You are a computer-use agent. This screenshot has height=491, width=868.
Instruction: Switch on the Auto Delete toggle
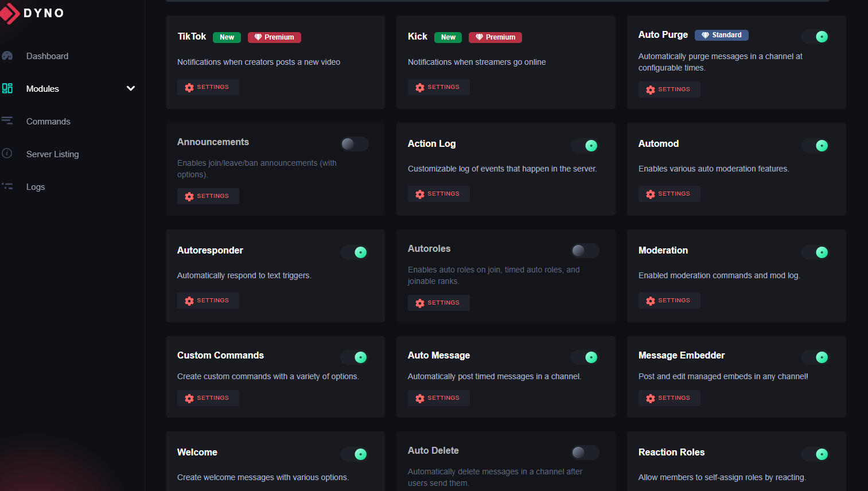pos(585,453)
